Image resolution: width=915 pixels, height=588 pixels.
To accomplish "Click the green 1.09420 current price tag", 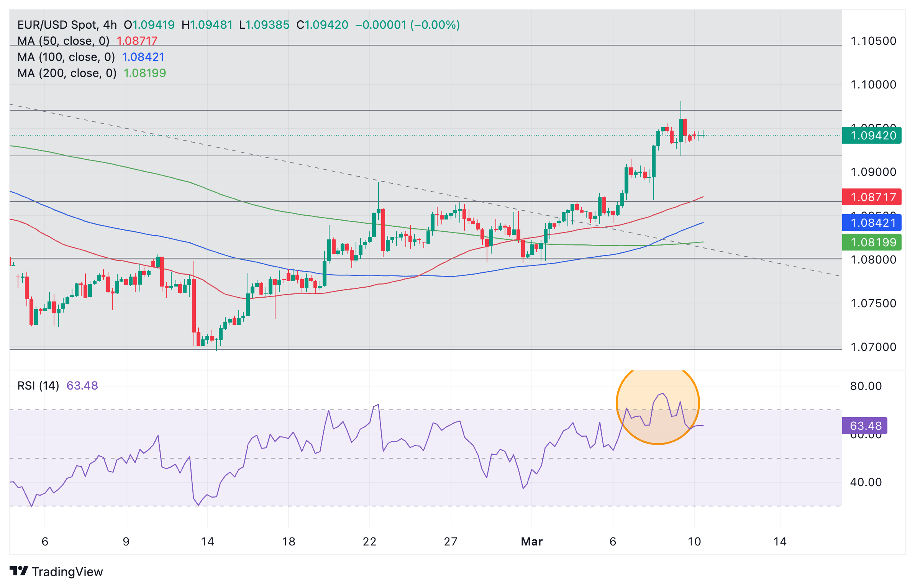I will (871, 136).
